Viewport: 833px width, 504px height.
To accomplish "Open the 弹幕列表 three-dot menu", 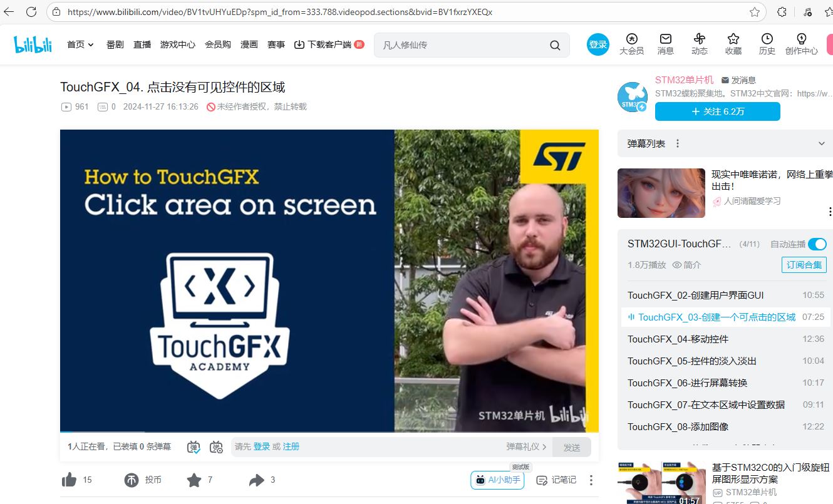I will tap(677, 144).
